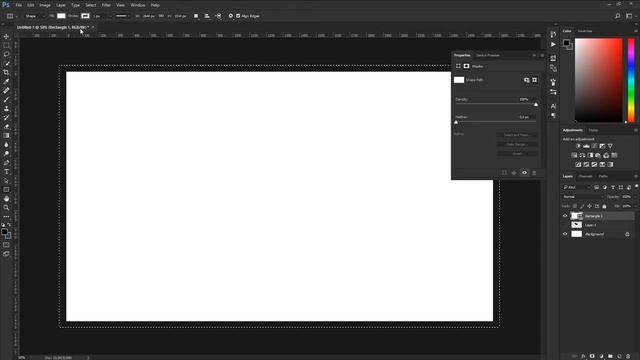Select the Horizontal Type tool

coord(6,171)
